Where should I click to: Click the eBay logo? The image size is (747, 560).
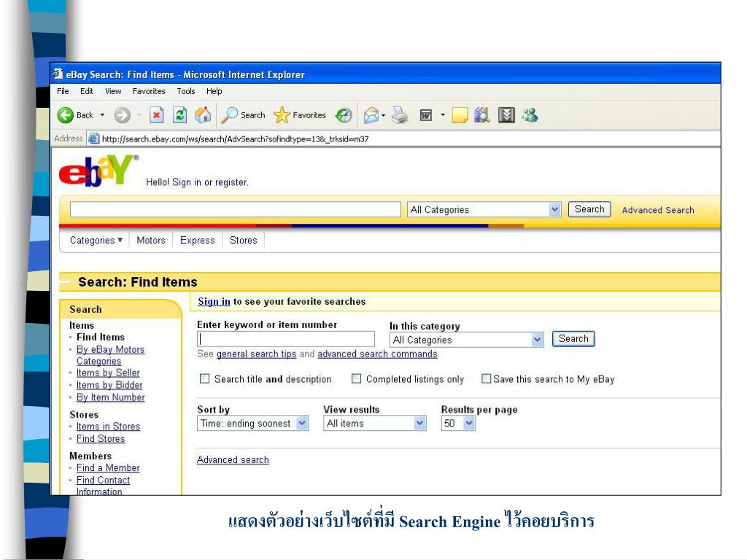point(98,170)
